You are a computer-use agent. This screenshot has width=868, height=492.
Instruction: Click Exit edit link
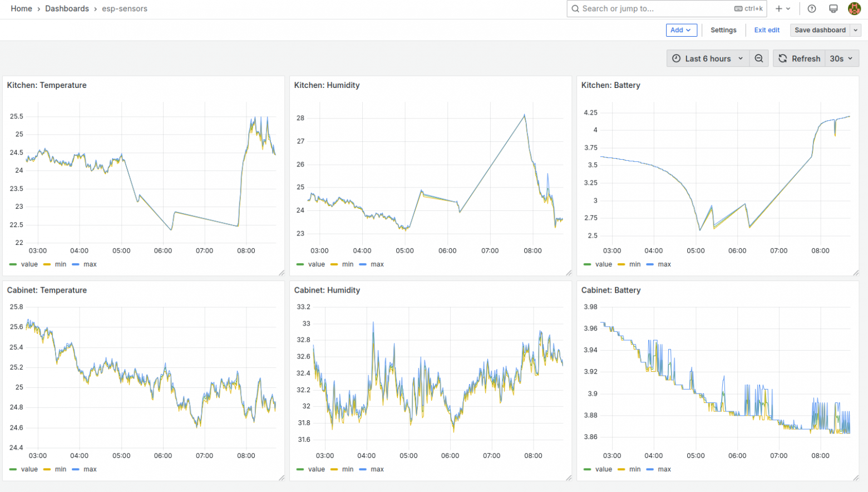[x=767, y=30]
